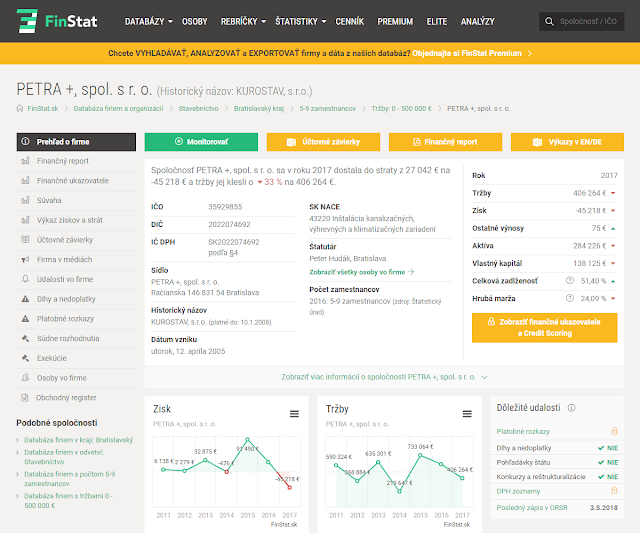Click the people icon for Osoby vo firme

pos(25,378)
